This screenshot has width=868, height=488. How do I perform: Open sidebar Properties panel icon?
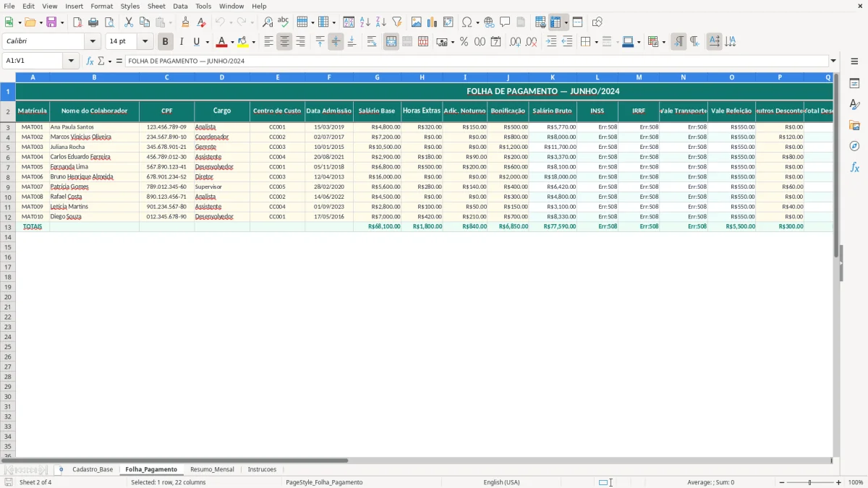click(x=854, y=84)
